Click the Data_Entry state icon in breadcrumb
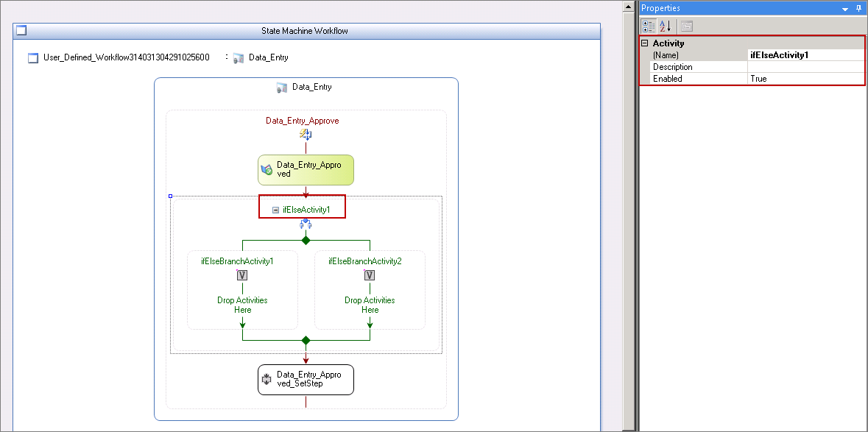868x432 pixels. point(239,57)
